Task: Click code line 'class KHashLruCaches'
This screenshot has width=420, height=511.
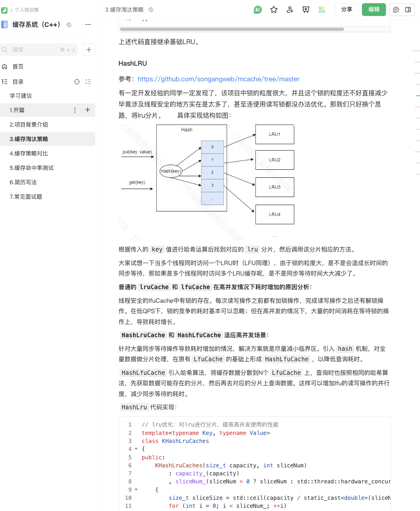Action: tap(175, 441)
